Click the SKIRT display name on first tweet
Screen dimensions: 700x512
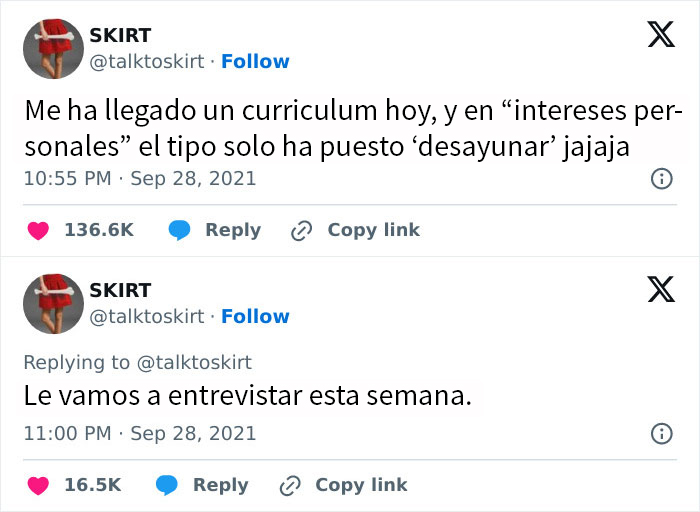(120, 36)
